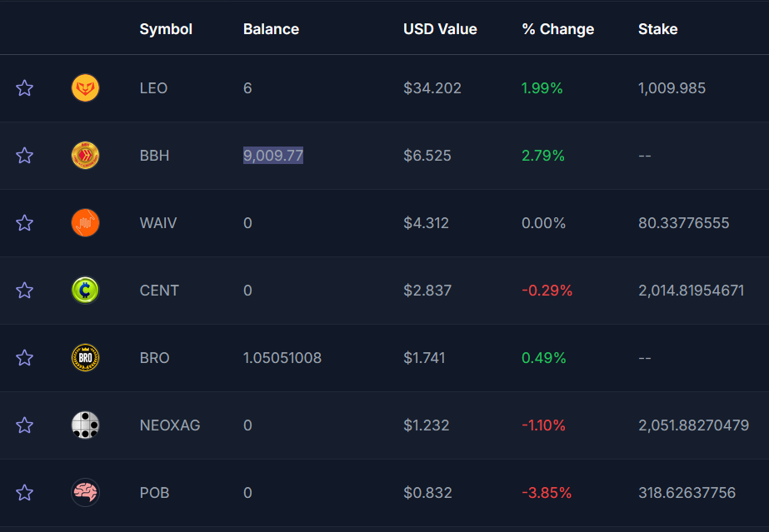Click the BBH token logo icon

tap(85, 156)
